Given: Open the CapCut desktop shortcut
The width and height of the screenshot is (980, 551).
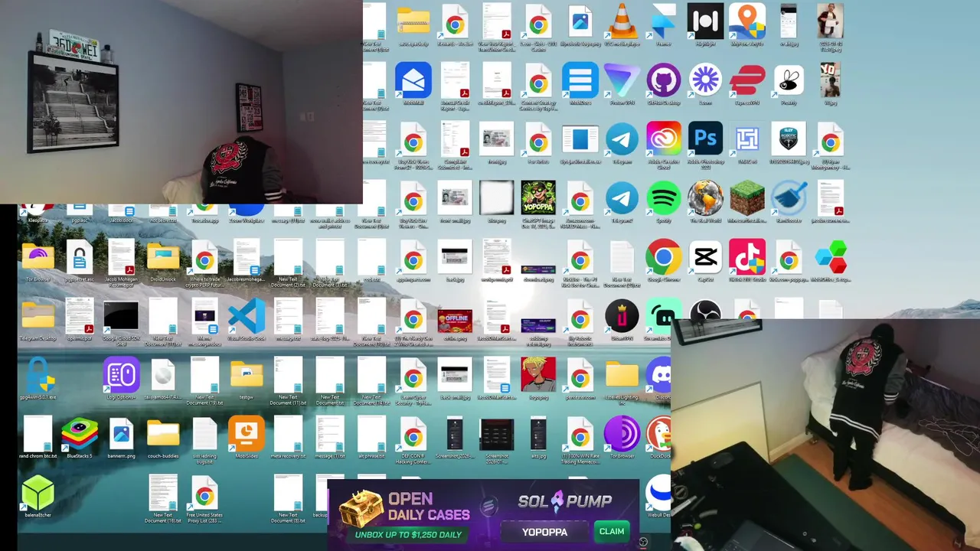Looking at the screenshot, I should pos(705,257).
